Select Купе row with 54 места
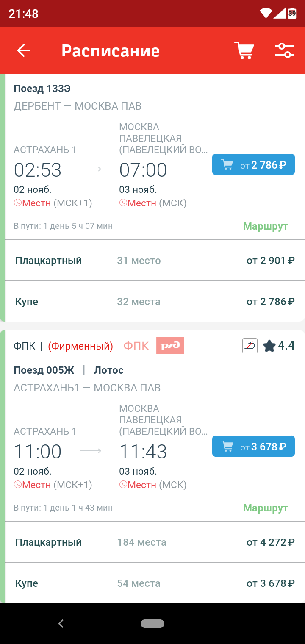305x644 pixels. pos(155,583)
